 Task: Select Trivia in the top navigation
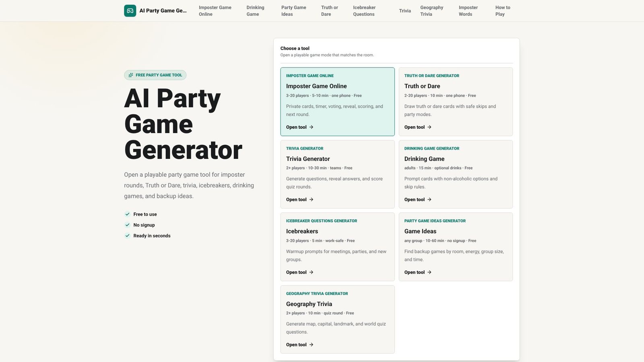tap(405, 11)
